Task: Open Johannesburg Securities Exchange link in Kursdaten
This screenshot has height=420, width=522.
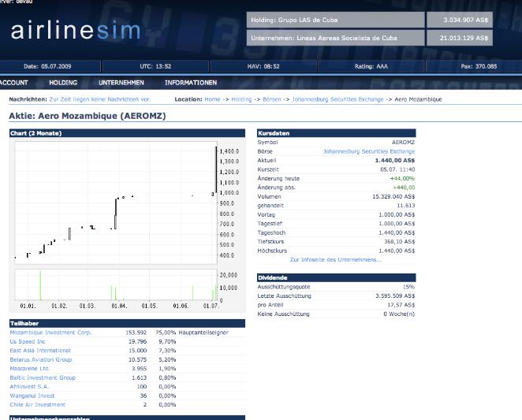Action: [369, 151]
